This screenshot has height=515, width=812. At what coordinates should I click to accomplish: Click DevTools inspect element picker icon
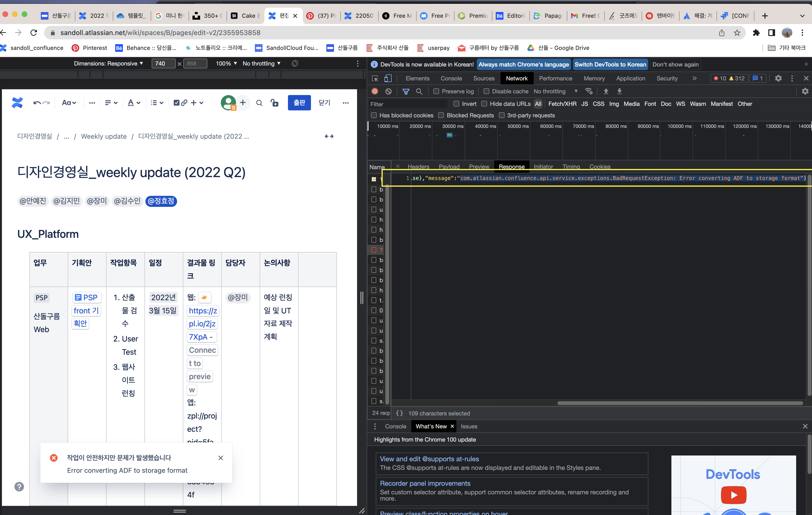[x=375, y=78]
